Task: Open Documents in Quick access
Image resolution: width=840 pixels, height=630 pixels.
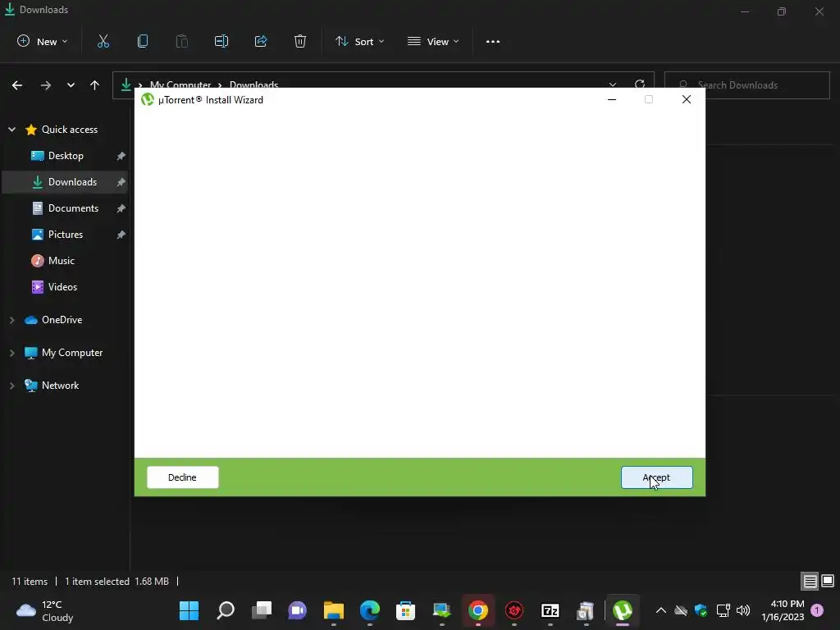Action: click(66, 208)
